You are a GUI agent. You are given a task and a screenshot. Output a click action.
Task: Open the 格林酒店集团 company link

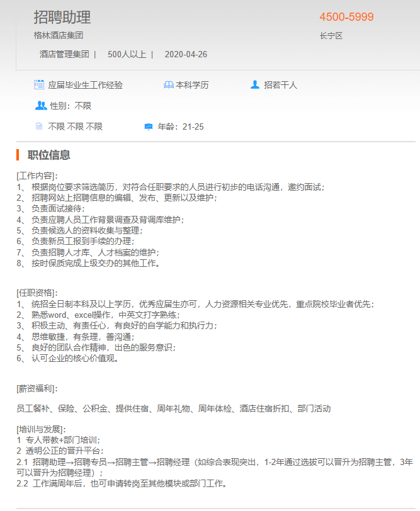coord(59,36)
